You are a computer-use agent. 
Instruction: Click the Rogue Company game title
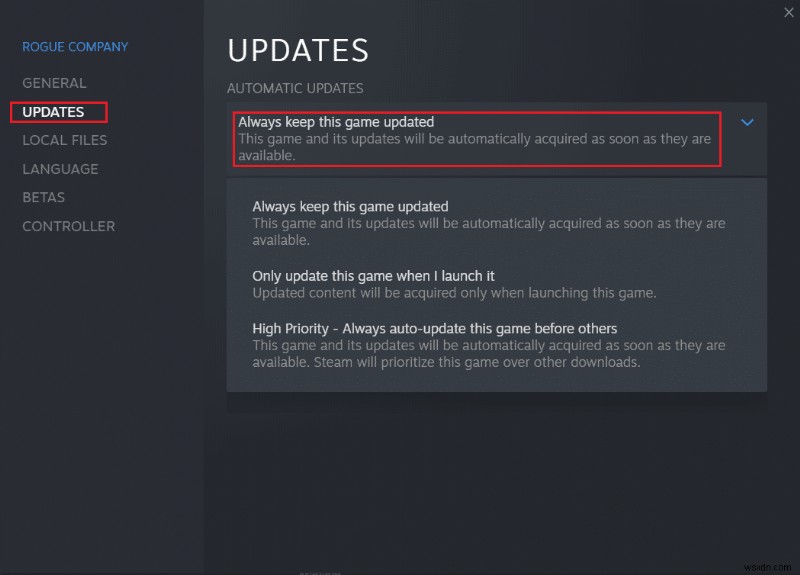75,47
